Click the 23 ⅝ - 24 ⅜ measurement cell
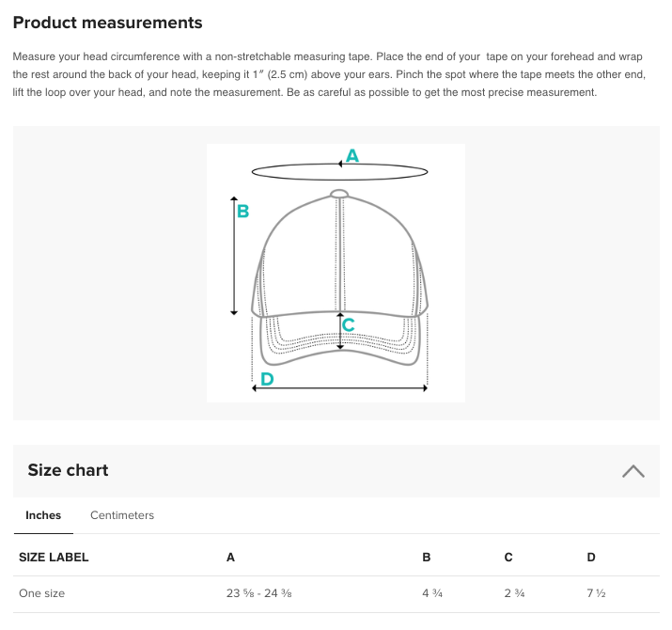672x630 pixels. [x=264, y=593]
